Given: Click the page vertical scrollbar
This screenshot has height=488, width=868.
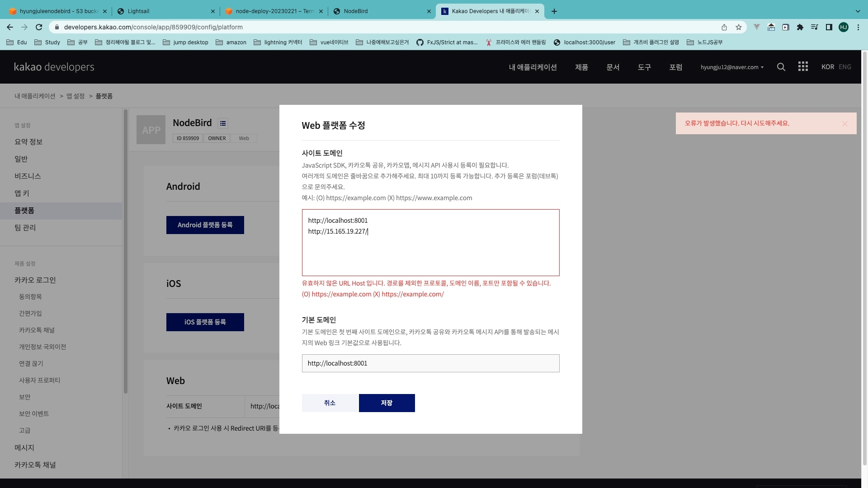Looking at the screenshot, I should [865, 258].
